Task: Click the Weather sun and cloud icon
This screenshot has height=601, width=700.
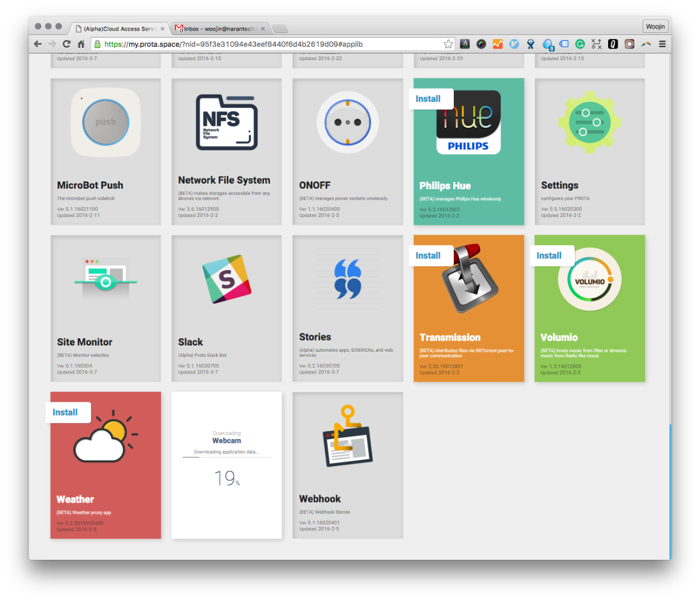Action: pos(106,436)
